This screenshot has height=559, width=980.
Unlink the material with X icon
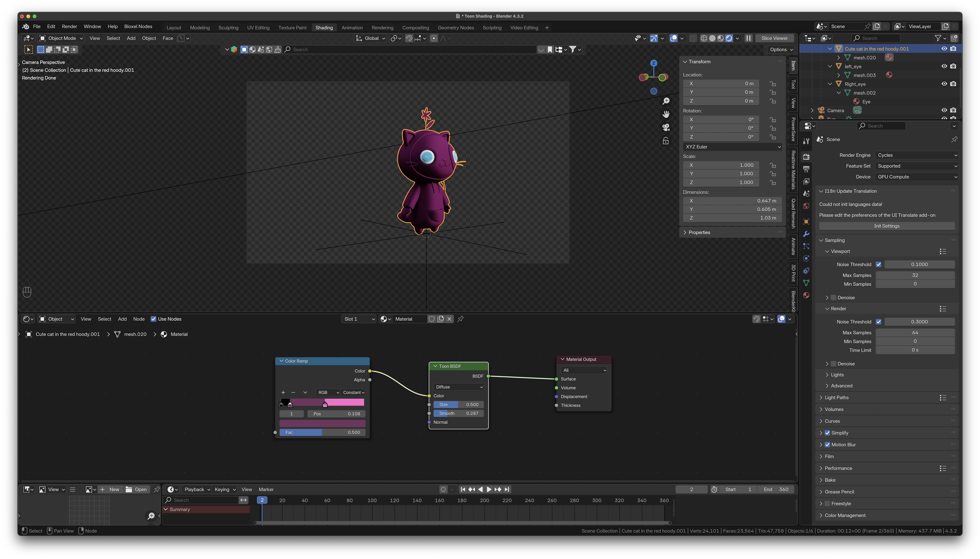[449, 319]
